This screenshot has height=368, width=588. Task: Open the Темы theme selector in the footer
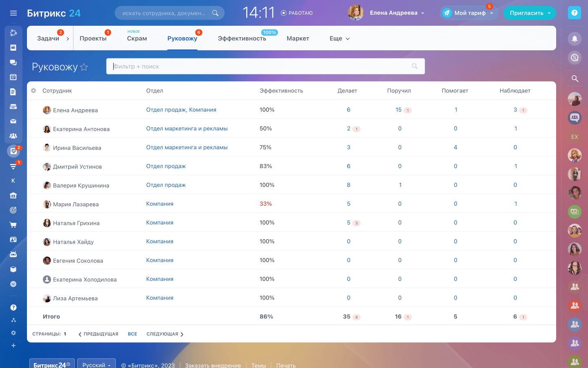click(x=258, y=365)
